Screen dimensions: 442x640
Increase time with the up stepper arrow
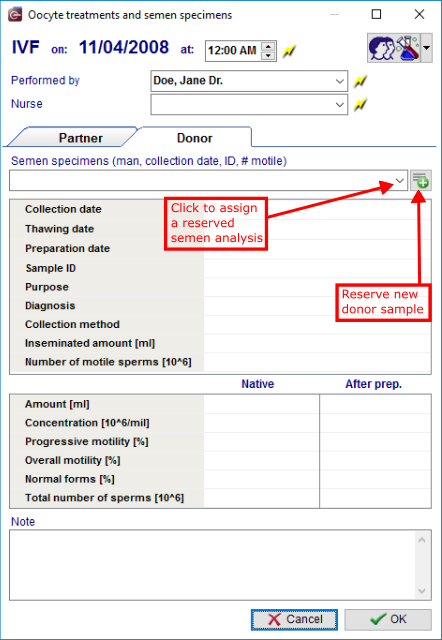click(x=268, y=46)
